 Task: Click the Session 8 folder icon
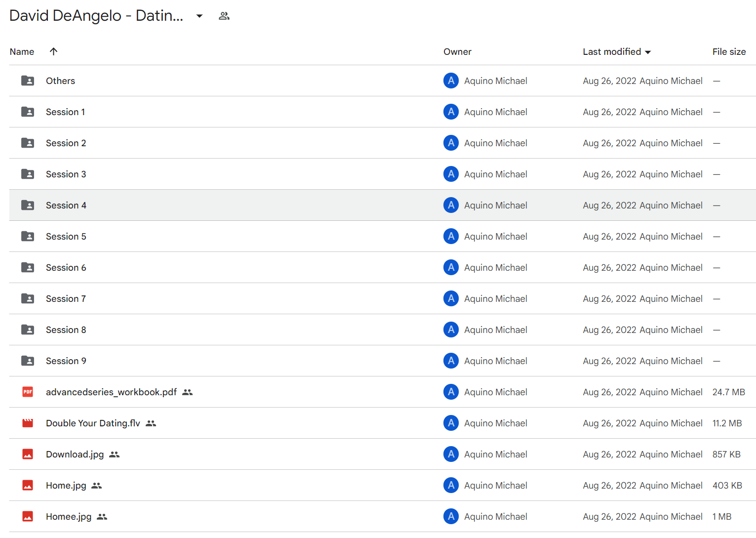coord(28,330)
